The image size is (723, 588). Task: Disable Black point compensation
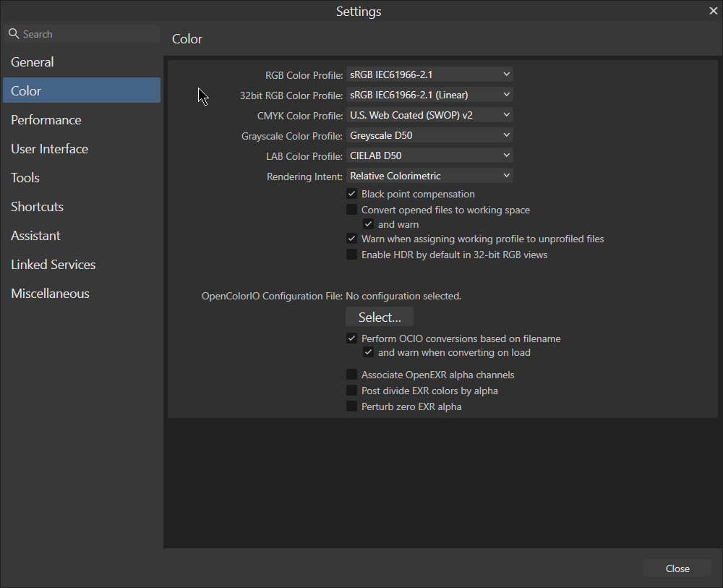352,194
